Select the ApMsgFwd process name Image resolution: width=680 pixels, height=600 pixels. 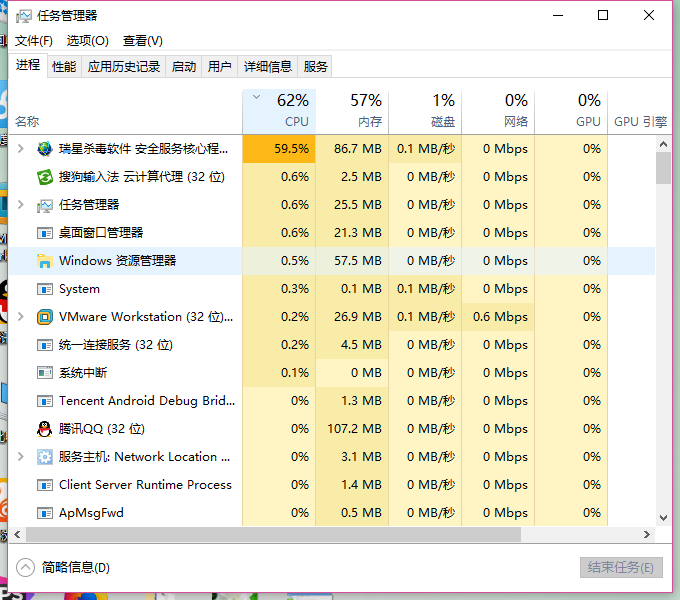(92, 513)
